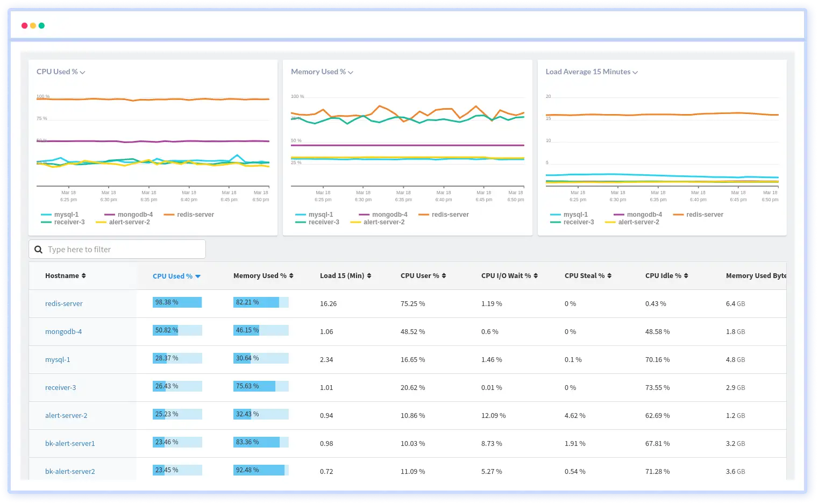Click the Memory Used Bytes value 6.4 GB

(x=735, y=304)
